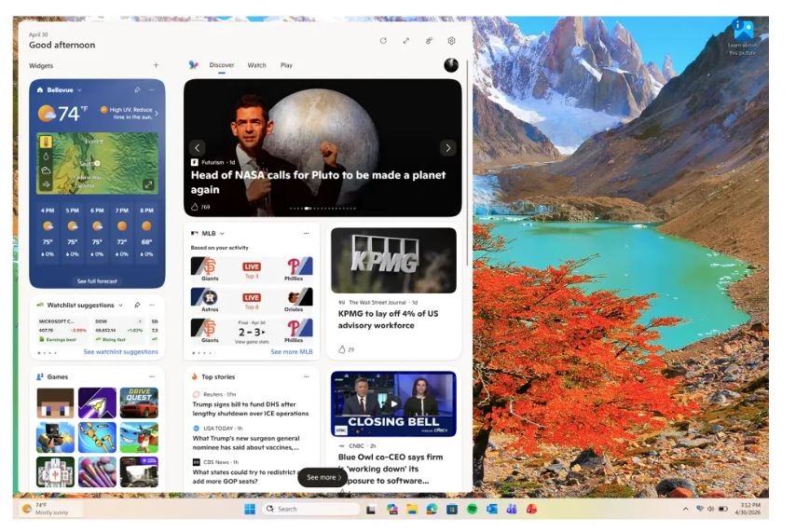The height and width of the screenshot is (532, 796).
Task: Open Learn about this picture desktop icon
Action: coord(743,37)
